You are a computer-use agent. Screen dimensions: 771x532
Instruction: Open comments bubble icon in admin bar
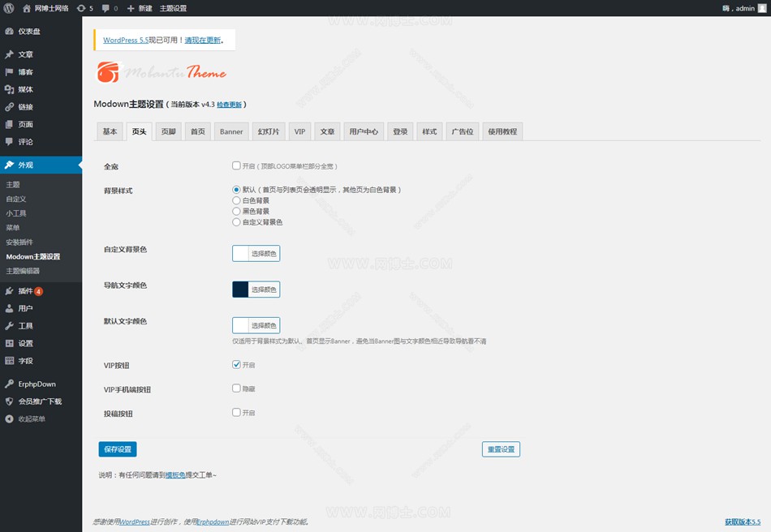click(106, 8)
